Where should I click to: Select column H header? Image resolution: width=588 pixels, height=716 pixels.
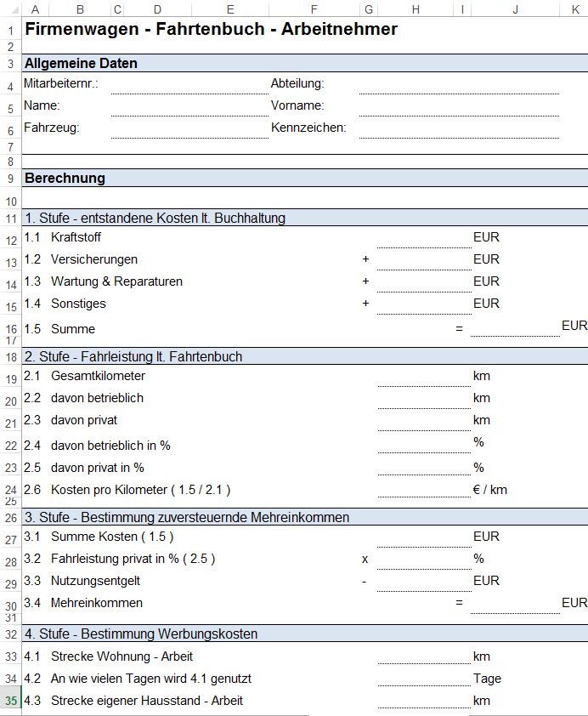tap(416, 9)
